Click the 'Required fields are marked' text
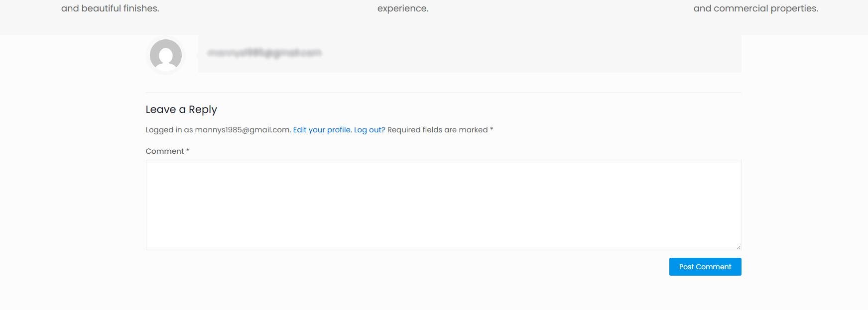Viewport: 868px width, 310px height. [x=437, y=130]
